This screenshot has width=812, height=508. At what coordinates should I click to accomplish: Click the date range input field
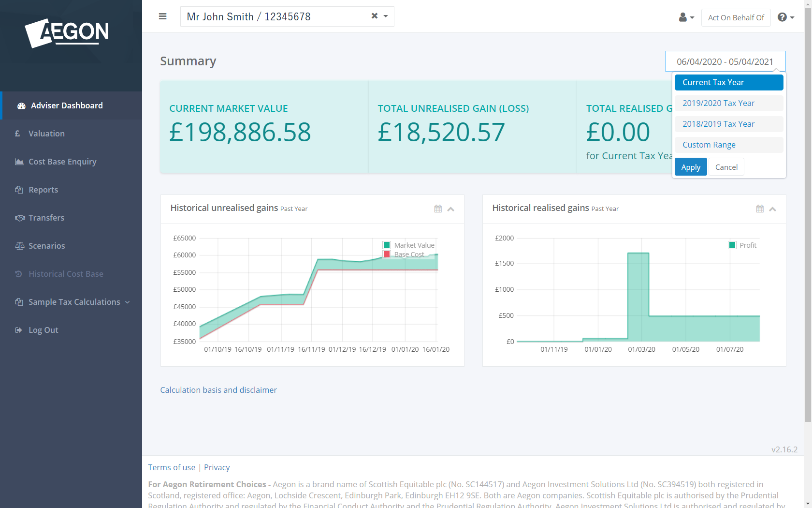tap(725, 61)
